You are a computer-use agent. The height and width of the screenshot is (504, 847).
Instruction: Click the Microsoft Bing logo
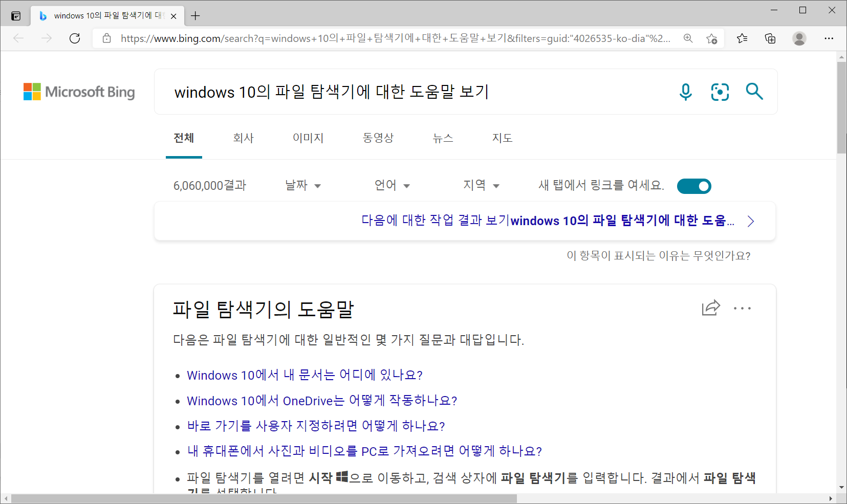79,92
